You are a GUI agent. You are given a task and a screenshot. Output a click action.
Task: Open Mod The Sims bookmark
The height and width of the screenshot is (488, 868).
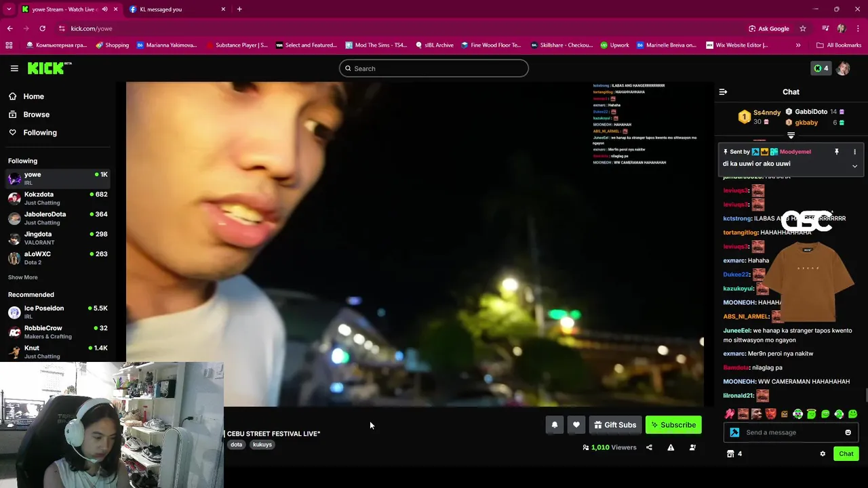coord(376,45)
